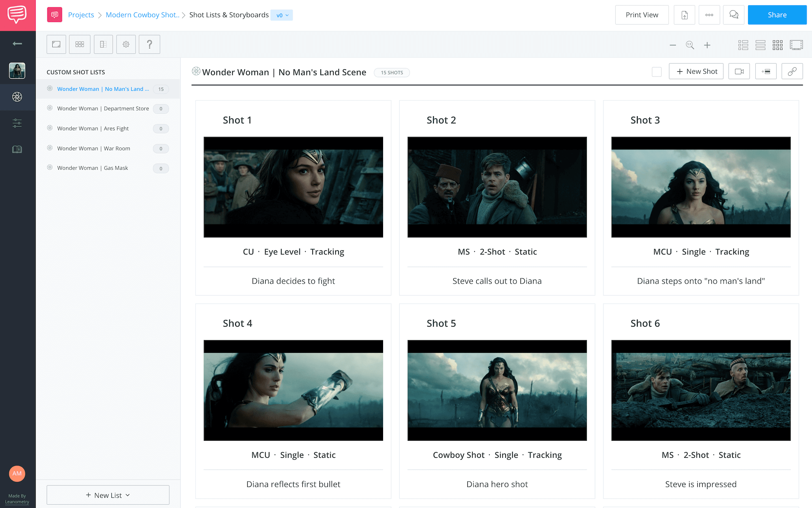The width and height of the screenshot is (812, 508).
Task: Switch to the three-column grid view
Action: 777,45
